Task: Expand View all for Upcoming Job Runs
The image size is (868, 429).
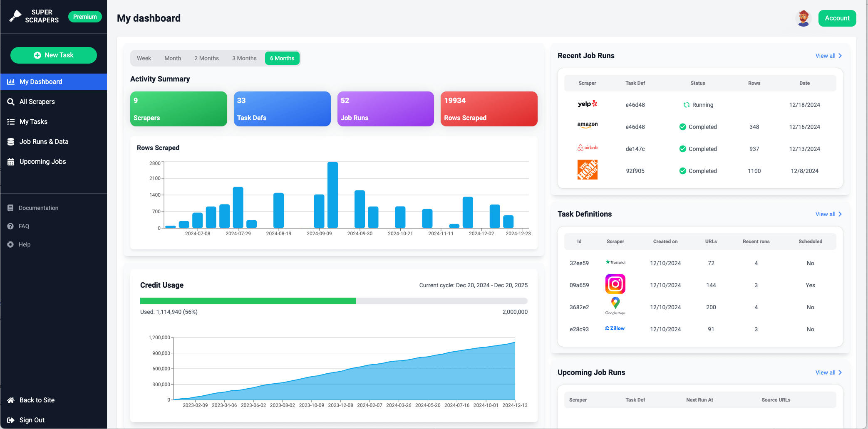Action: pos(828,372)
